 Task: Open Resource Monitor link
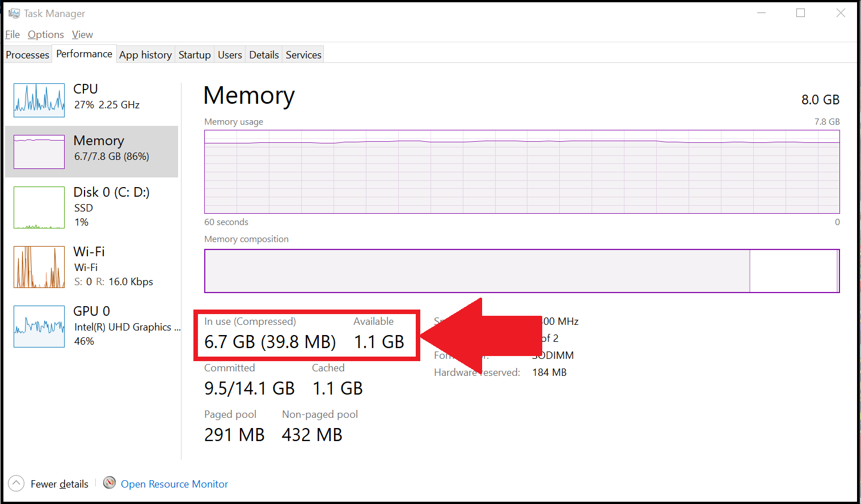tap(174, 484)
